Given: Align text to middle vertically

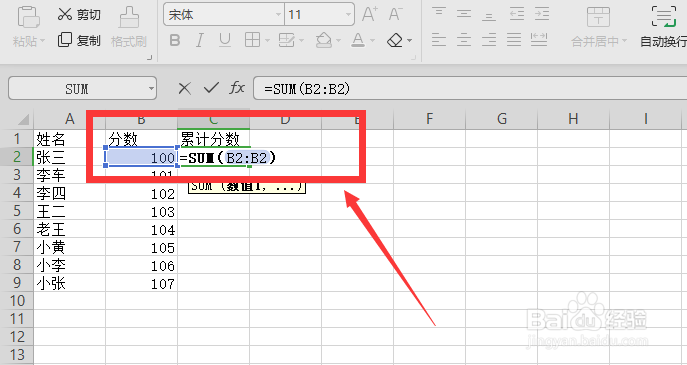Looking at the screenshot, I should click(464, 14).
